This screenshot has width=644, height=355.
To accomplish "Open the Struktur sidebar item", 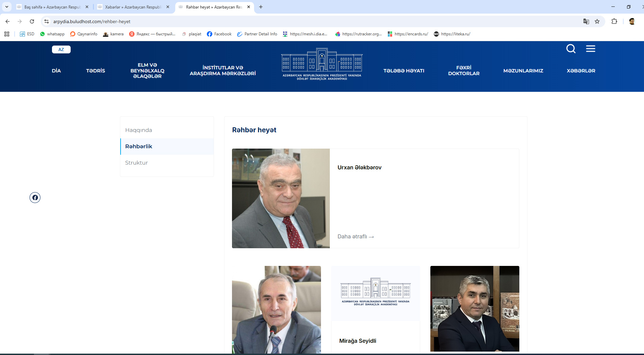I will tap(137, 163).
